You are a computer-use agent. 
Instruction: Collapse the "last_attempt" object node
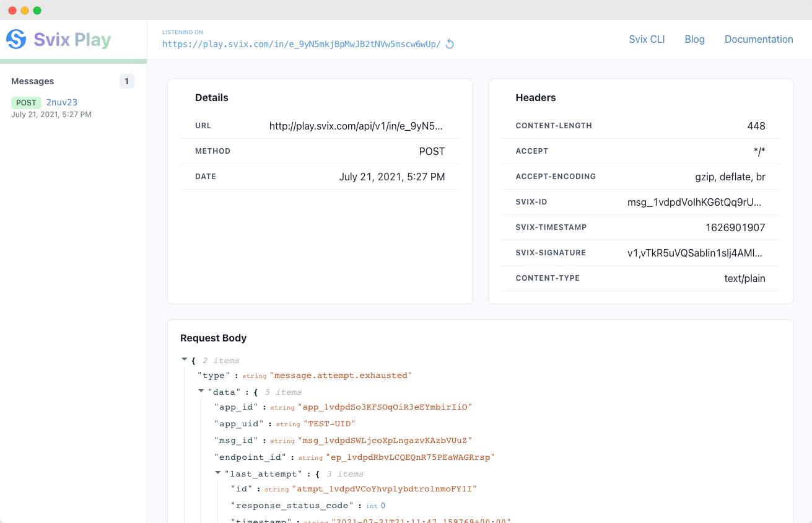point(218,473)
